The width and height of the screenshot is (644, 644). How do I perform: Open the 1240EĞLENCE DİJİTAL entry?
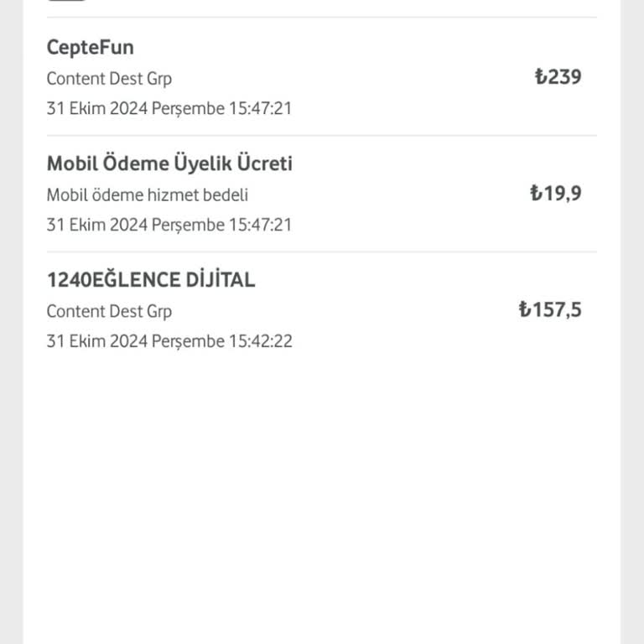coord(151,280)
